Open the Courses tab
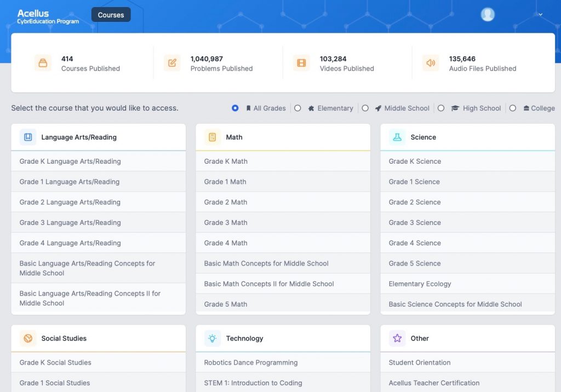Viewport: 561px width, 392px height. click(111, 15)
